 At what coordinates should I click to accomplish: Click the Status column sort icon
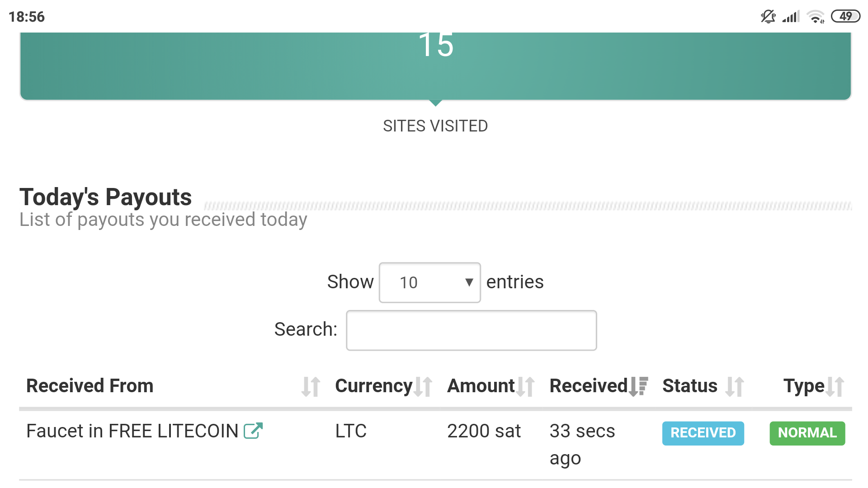click(735, 387)
